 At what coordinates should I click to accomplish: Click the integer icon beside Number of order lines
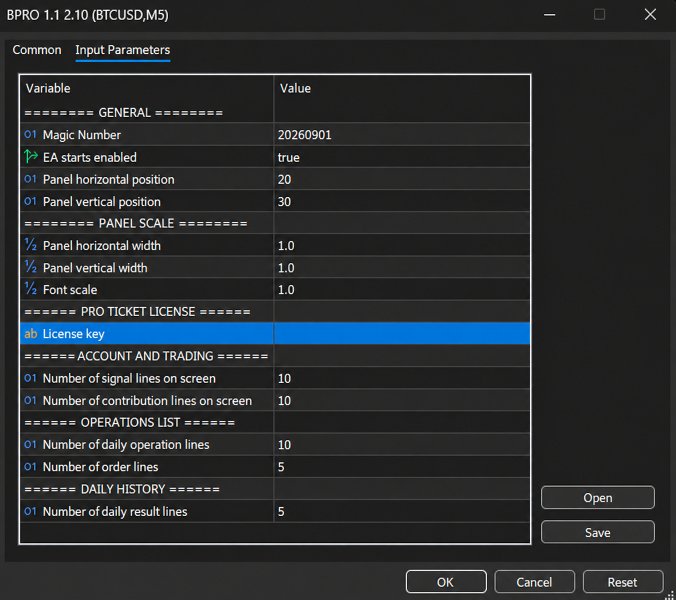tap(30, 466)
